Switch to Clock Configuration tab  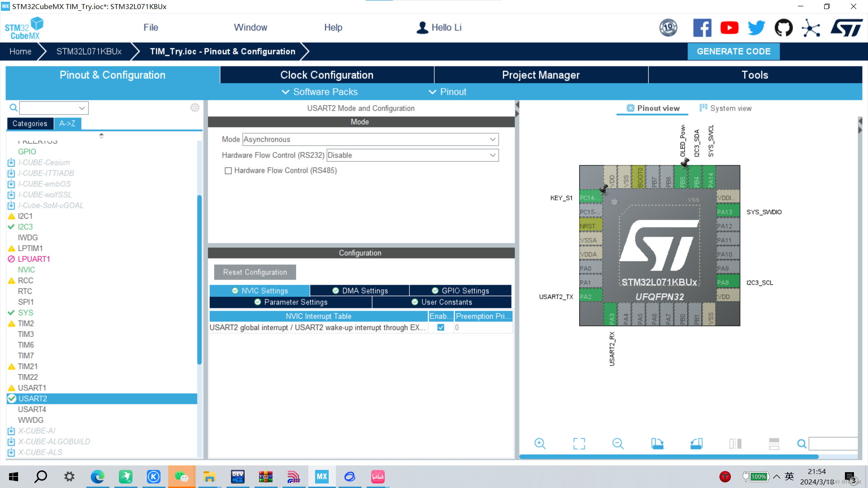[327, 75]
